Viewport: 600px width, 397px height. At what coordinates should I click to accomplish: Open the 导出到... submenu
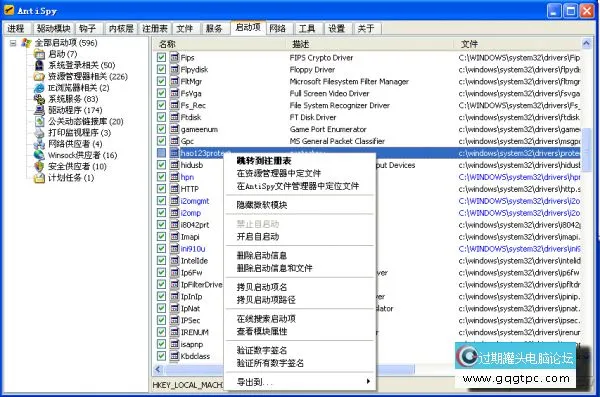(x=300, y=382)
